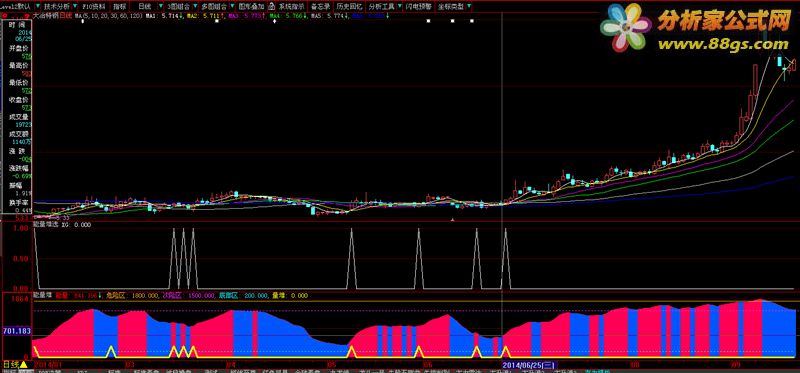Click the 闪电预警 alert button
The image size is (800, 373).
click(x=418, y=7)
